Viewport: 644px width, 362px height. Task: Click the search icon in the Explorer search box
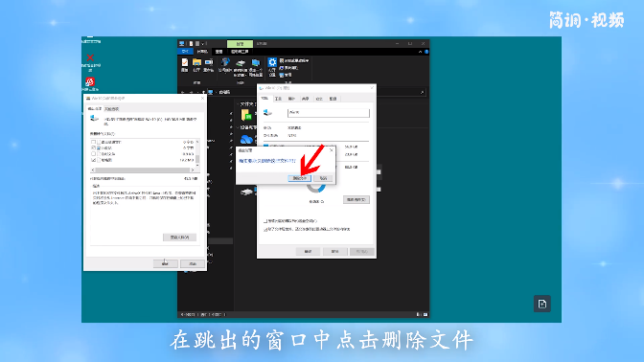[x=422, y=92]
